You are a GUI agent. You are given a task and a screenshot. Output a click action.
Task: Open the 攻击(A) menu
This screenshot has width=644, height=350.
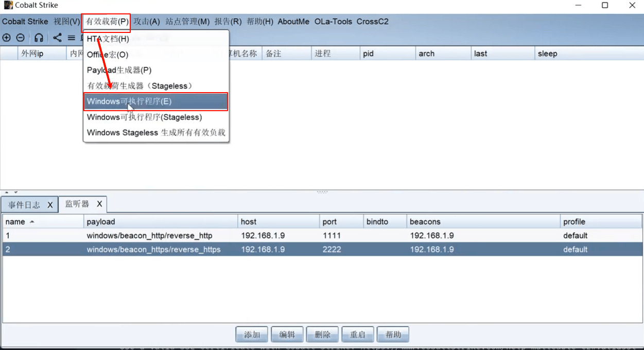point(147,22)
